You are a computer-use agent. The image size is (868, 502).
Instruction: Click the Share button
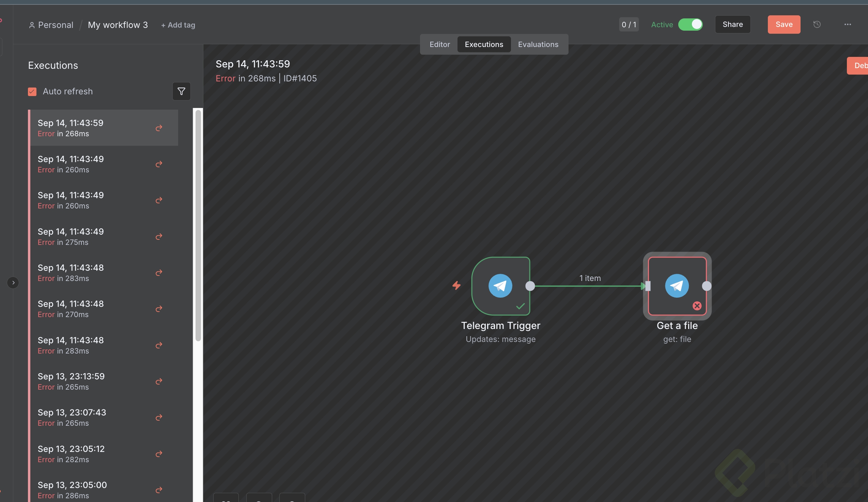732,25
